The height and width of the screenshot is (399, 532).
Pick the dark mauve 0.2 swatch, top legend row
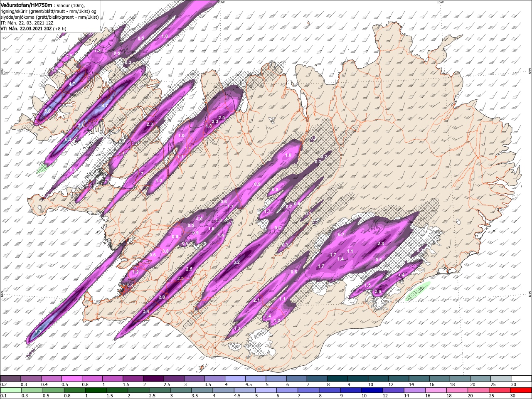[10, 379]
